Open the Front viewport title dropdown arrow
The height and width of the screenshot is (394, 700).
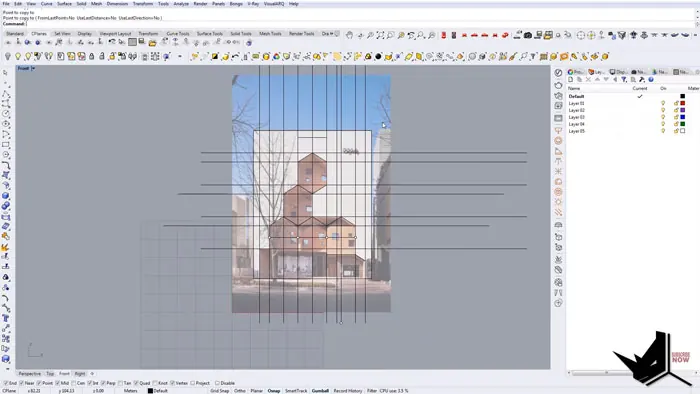tap(33, 68)
